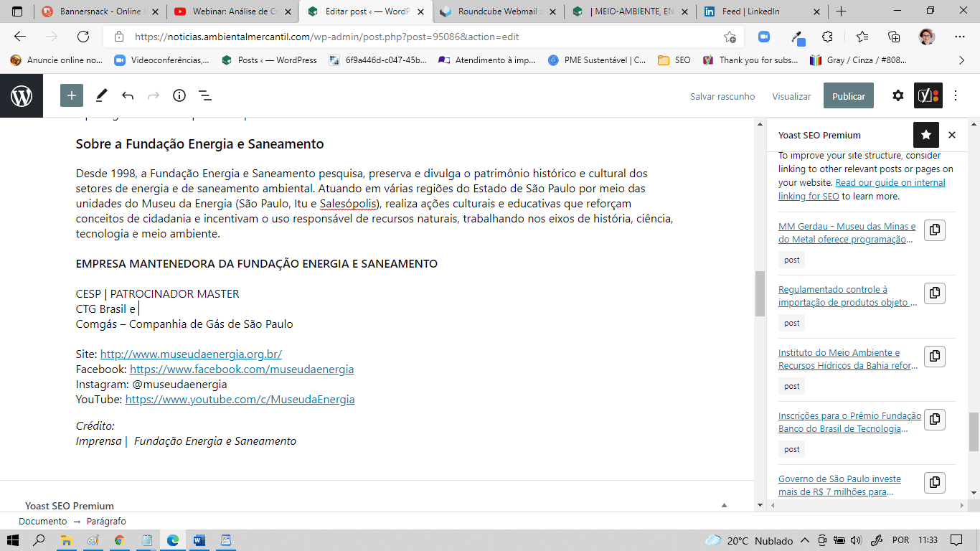The height and width of the screenshot is (551, 980).
Task: Open the SEO bookmarks folder
Action: (674, 60)
